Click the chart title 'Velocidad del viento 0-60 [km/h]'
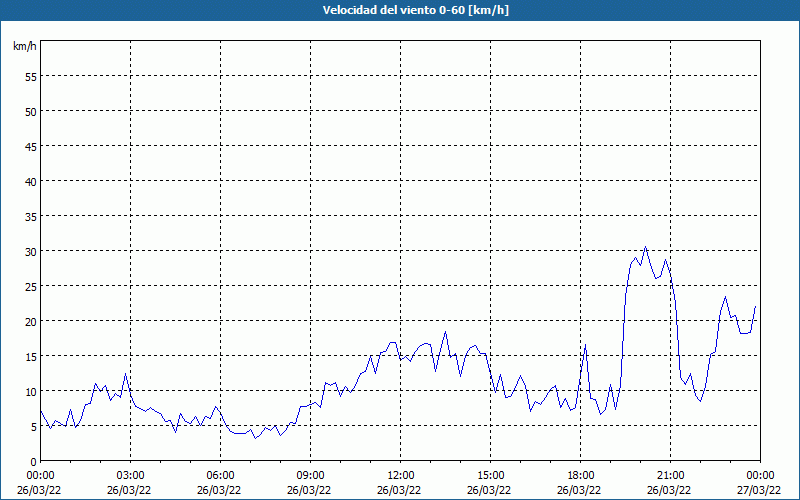The height and width of the screenshot is (500, 800). point(415,10)
